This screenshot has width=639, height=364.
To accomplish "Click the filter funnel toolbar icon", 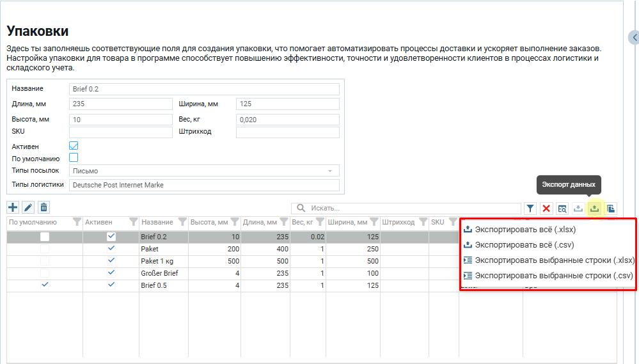I will (x=530, y=209).
